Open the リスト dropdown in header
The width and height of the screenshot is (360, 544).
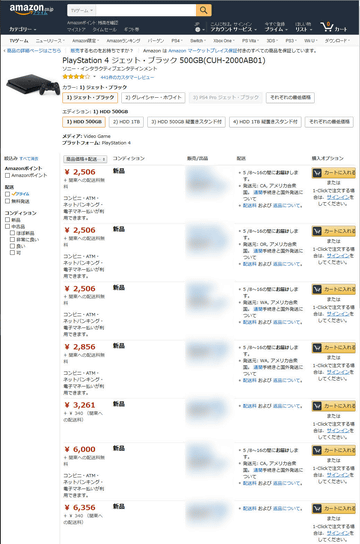pos(303,27)
